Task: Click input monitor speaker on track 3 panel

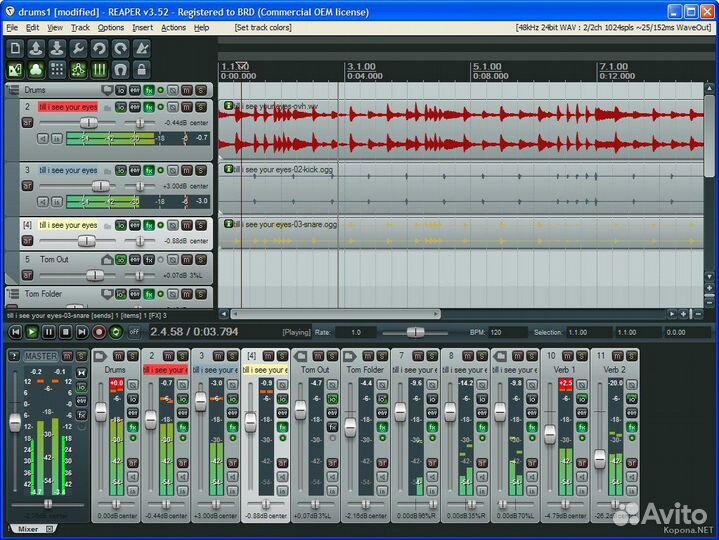Action: tap(43, 202)
